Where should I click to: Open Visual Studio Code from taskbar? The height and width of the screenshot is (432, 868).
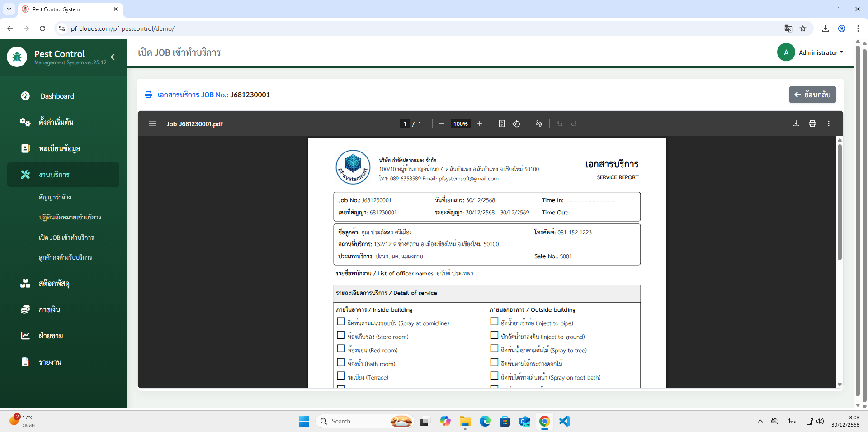coord(564,421)
